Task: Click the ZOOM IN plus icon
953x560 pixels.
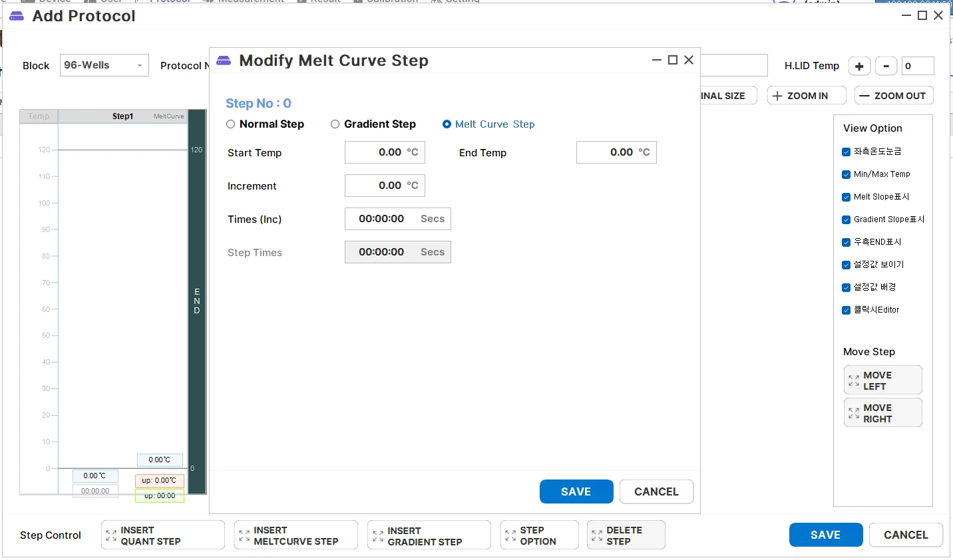Action: pos(777,96)
